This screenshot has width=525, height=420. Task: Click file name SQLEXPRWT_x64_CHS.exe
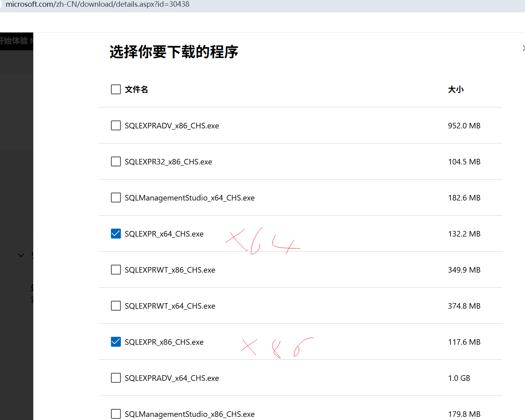(x=170, y=306)
